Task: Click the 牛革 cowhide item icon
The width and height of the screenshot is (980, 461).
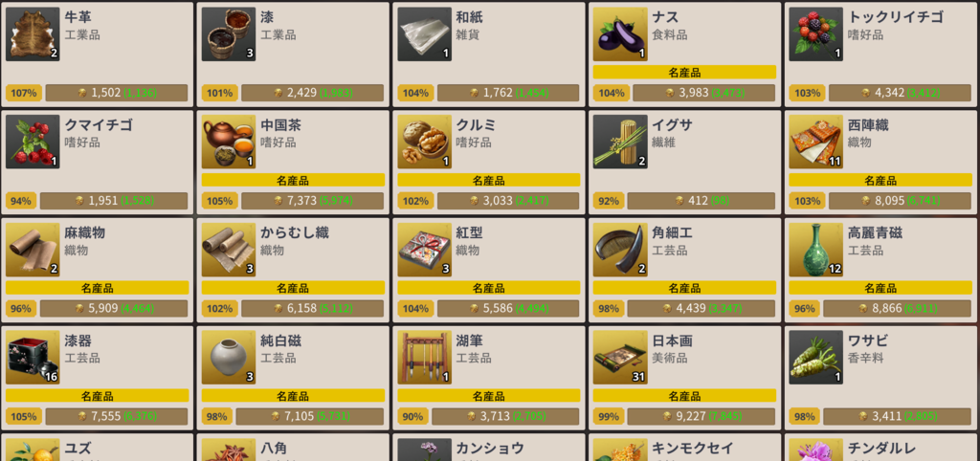Action: coord(33,34)
